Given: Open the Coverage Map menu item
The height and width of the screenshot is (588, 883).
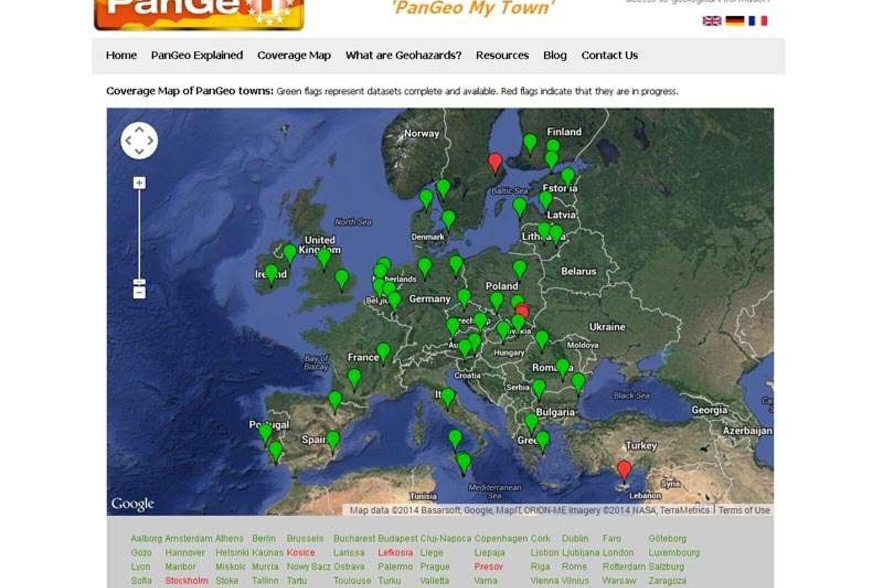Looking at the screenshot, I should pyautogui.click(x=294, y=55).
